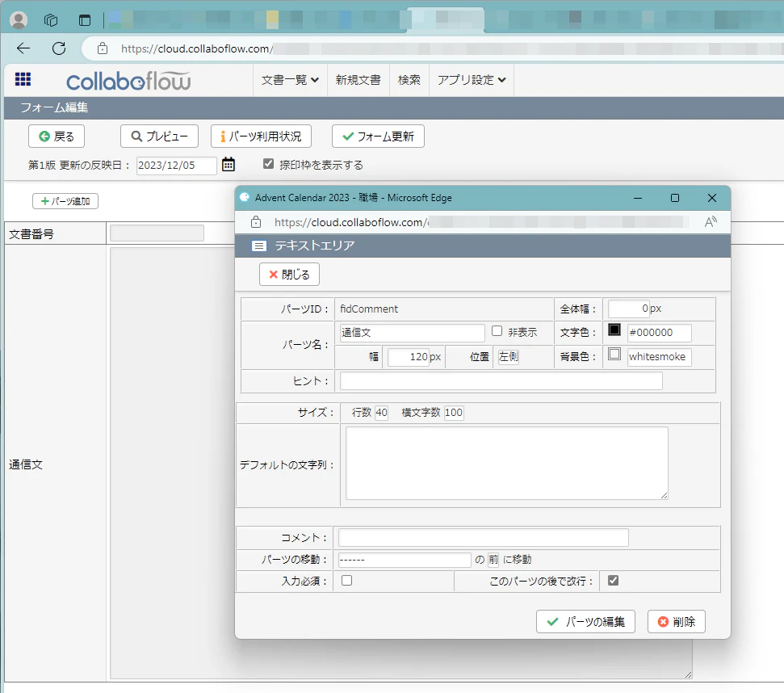Screen dimensions: 784x693
Task: Click the 更新の反映日 date field
Action: (x=177, y=166)
